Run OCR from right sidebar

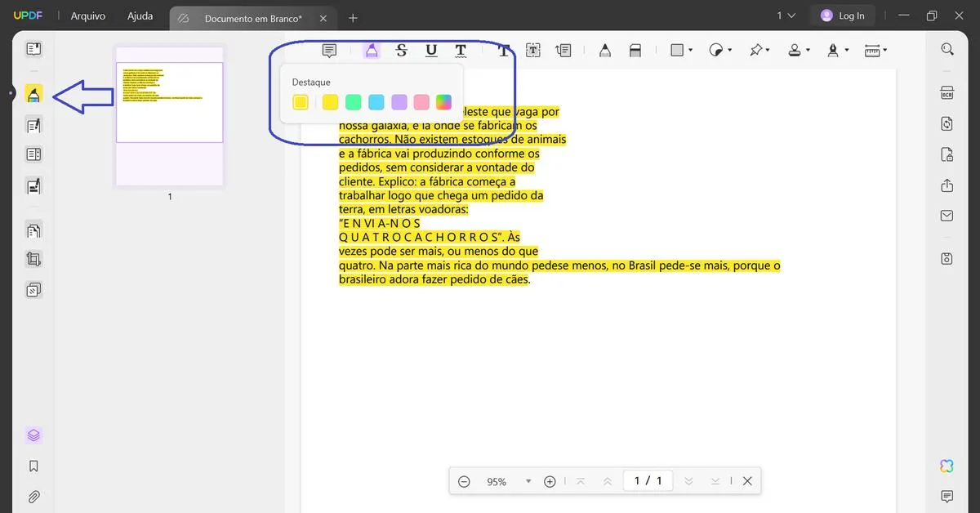click(947, 92)
